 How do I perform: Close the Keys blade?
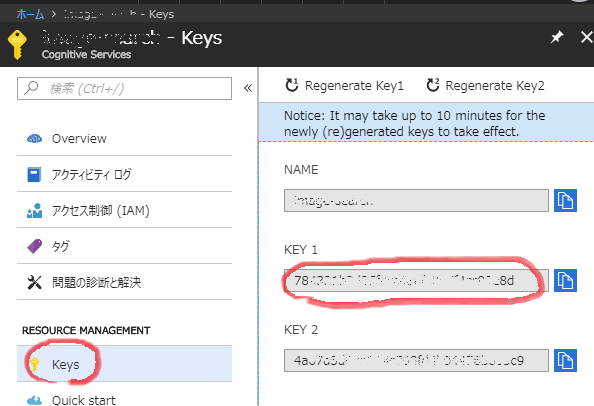click(586, 37)
